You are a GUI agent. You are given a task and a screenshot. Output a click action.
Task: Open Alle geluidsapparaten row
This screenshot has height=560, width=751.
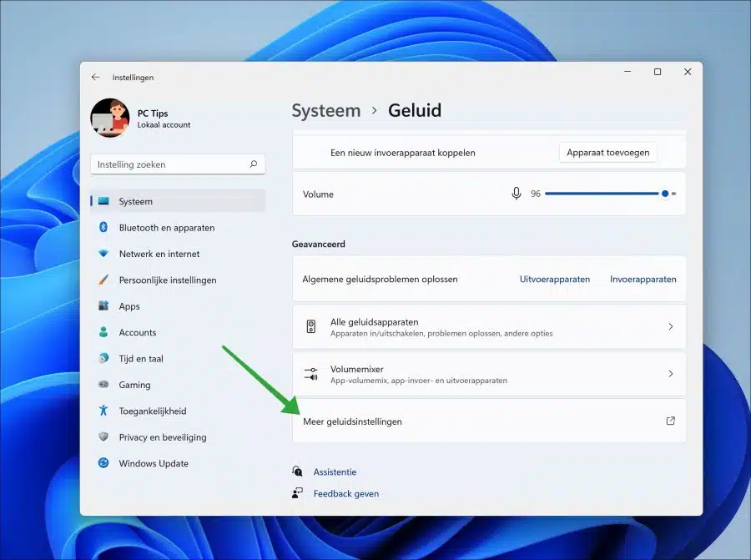488,326
